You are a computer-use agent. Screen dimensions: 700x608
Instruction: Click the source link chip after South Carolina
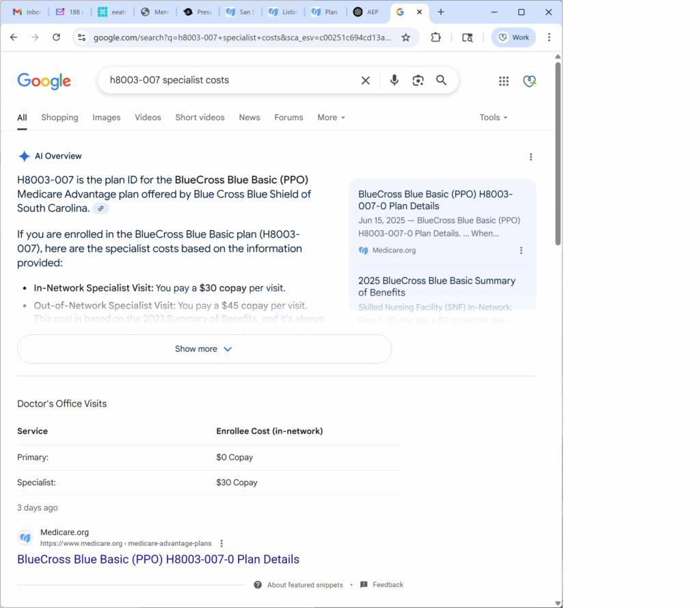pyautogui.click(x=101, y=208)
